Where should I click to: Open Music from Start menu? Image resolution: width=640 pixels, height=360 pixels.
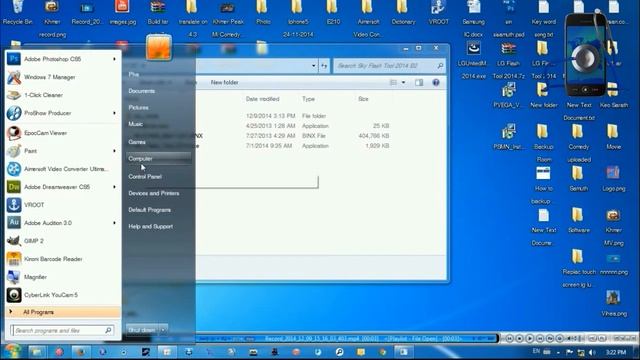point(136,124)
